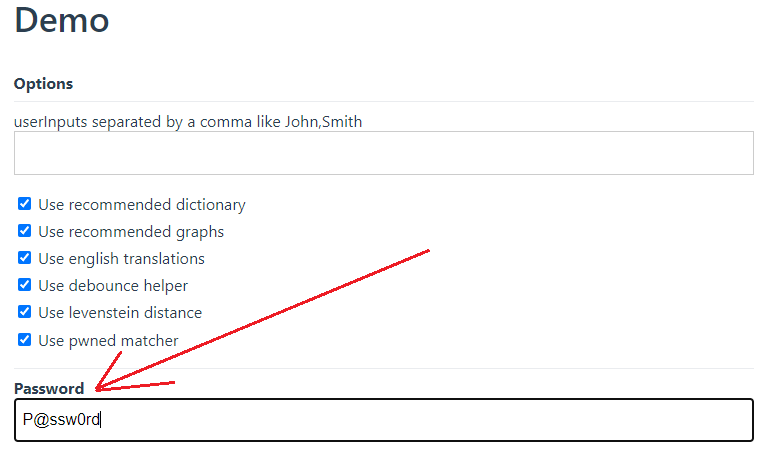Screen dimensions: 769x453
Task: Select the Options section heading
Action: tap(43, 84)
